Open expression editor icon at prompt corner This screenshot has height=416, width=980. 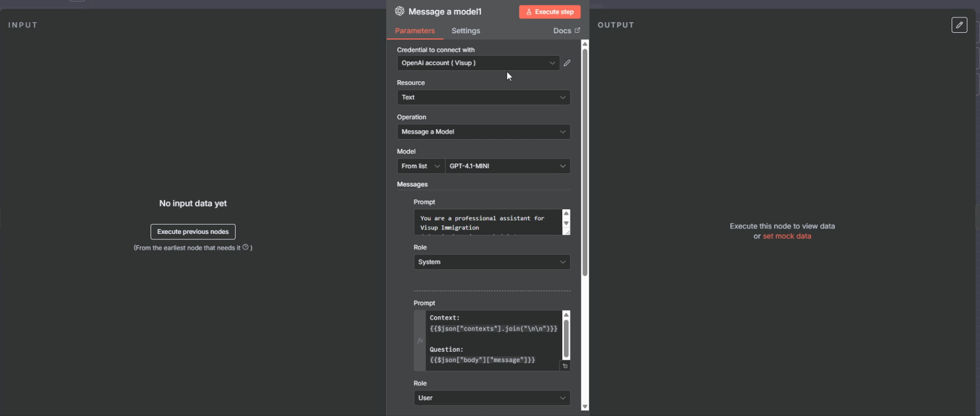coord(566,366)
